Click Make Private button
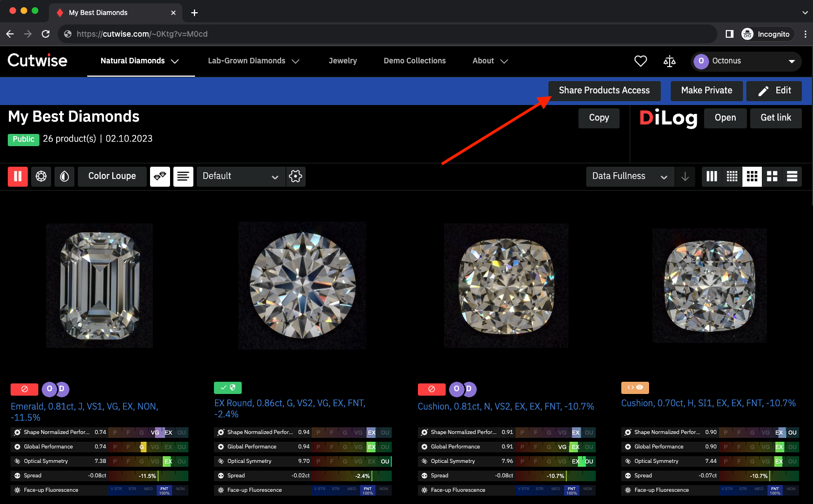The height and width of the screenshot is (504, 813). click(x=706, y=91)
